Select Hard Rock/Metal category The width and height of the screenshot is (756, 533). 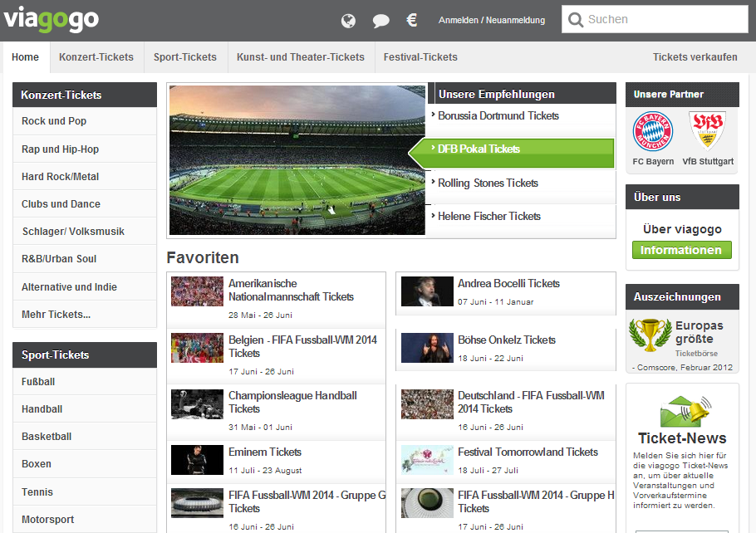pyautogui.click(x=85, y=176)
